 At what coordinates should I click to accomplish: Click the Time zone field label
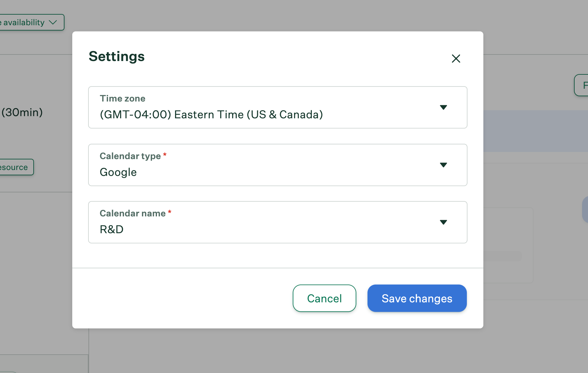pos(122,98)
